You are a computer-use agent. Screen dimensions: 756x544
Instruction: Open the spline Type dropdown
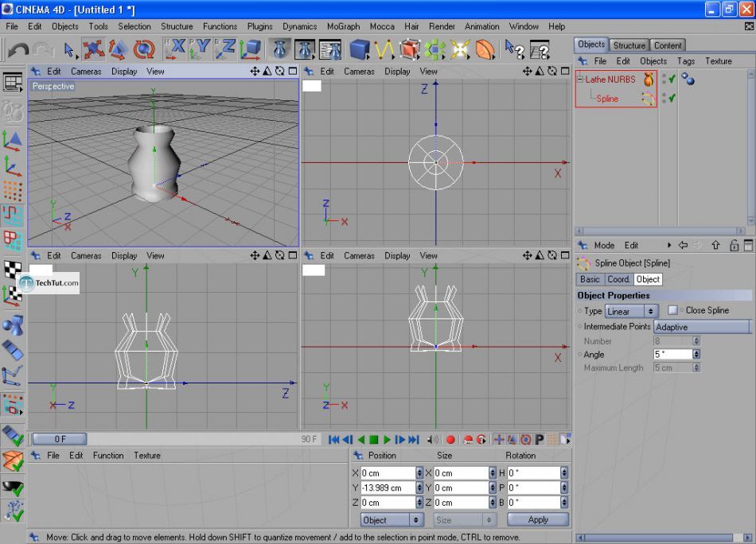click(x=631, y=311)
